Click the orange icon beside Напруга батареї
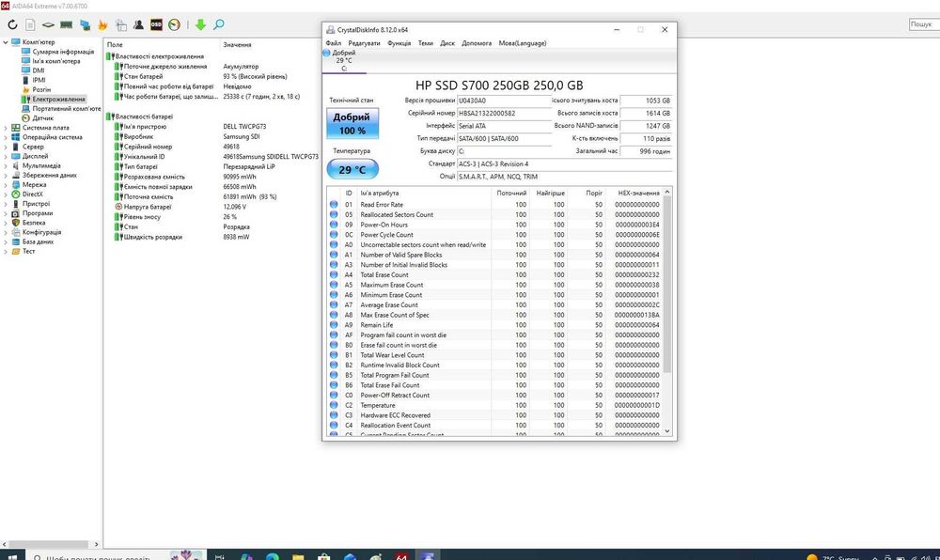940x560 pixels. tap(118, 207)
